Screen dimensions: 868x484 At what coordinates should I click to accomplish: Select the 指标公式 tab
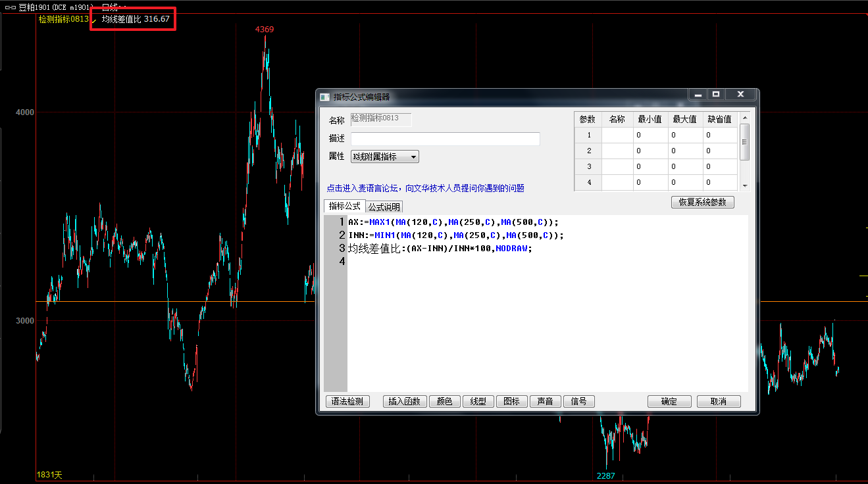point(345,206)
